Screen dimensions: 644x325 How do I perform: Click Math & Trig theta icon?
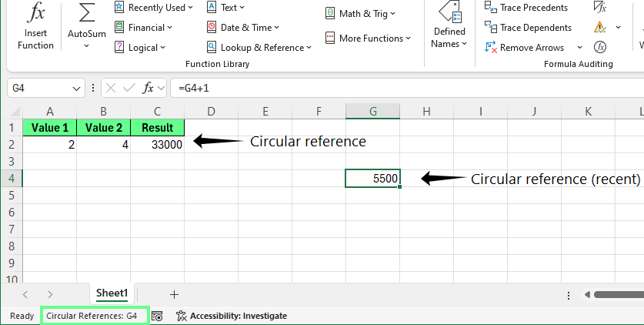click(330, 13)
